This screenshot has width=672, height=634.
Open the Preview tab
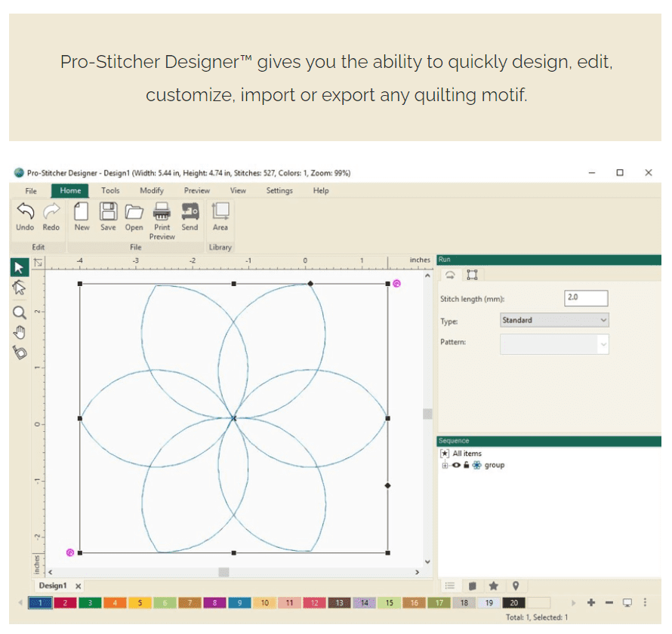[197, 191]
